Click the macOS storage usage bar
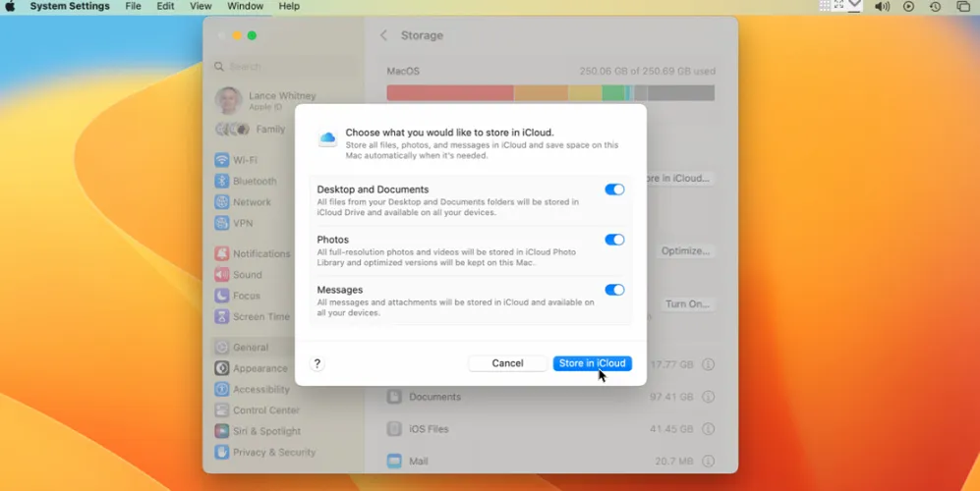 (550, 92)
